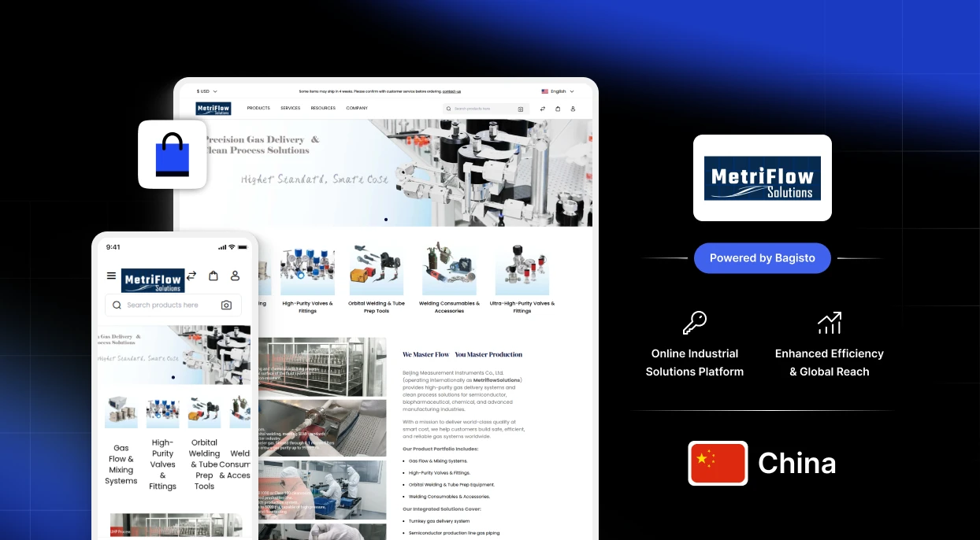Click the magnifier icon in the tablet search bar

[449, 109]
